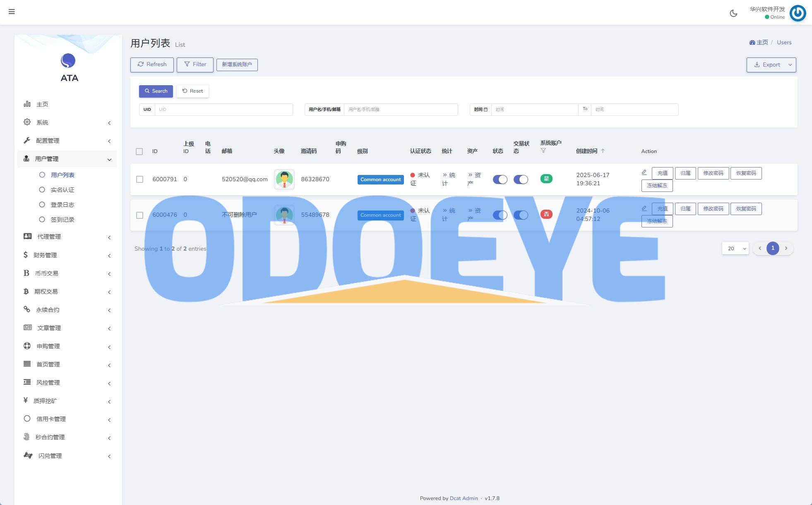Click the power avatar icon

pyautogui.click(x=798, y=13)
